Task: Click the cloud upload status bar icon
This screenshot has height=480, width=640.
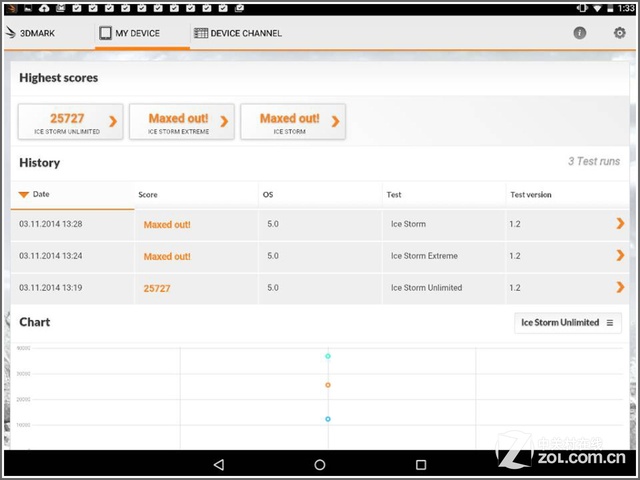Action: 44,8
